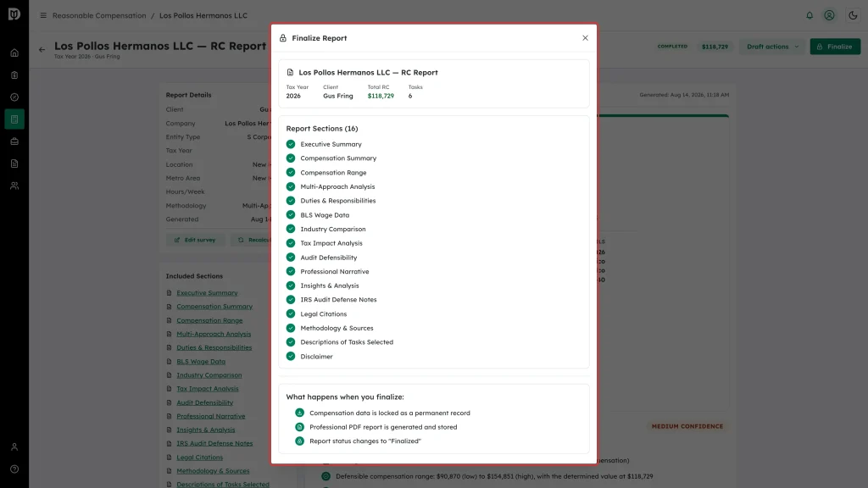Click icon beside 'Professional PDF report is generated'
868x488 pixels.
299,427
